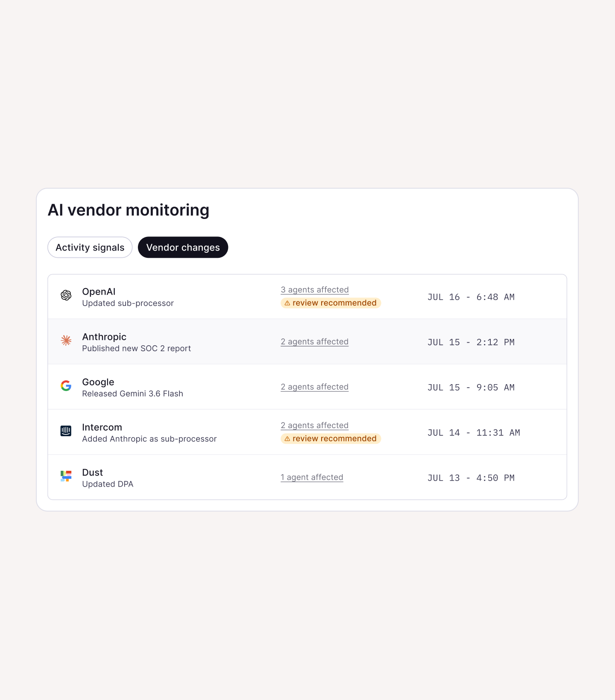Click the JUL 15 - 9:05 AM timestamp
This screenshot has width=615, height=700.
click(x=471, y=388)
